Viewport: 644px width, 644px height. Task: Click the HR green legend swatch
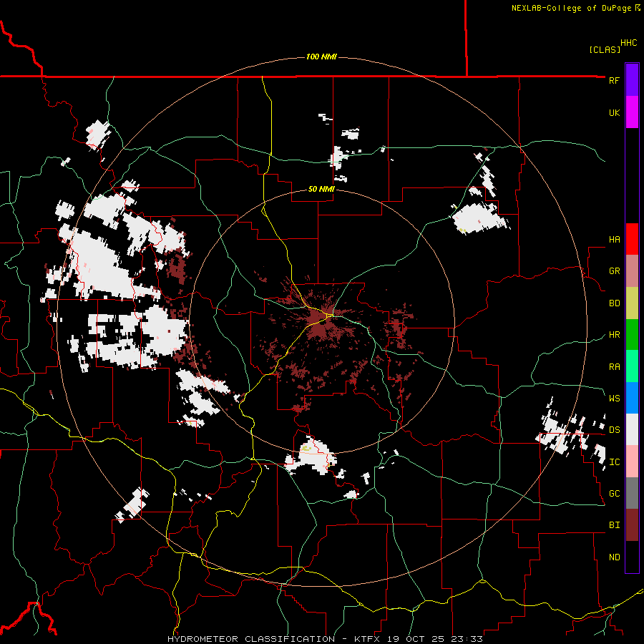pyautogui.click(x=632, y=335)
